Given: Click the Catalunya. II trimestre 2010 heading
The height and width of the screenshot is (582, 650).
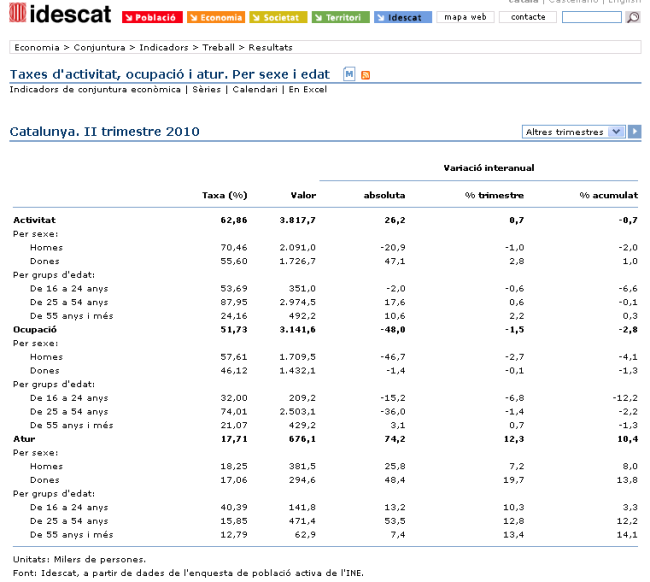Looking at the screenshot, I should point(104,132).
